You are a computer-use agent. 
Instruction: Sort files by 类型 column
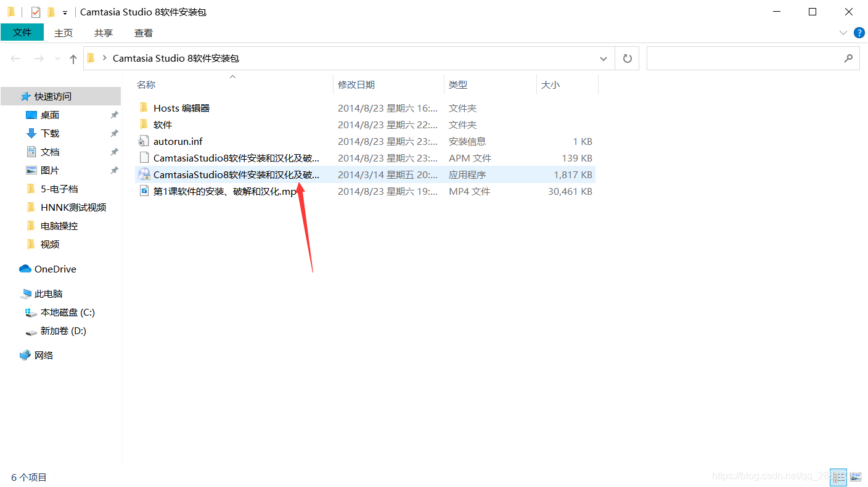point(458,84)
